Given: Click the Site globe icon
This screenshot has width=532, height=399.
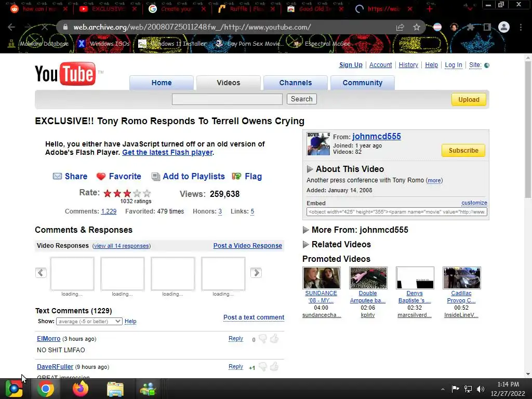Looking at the screenshot, I should click(x=487, y=65).
